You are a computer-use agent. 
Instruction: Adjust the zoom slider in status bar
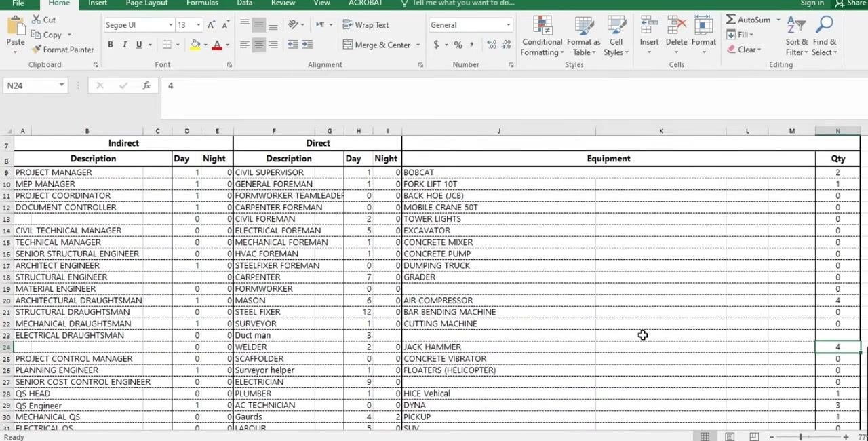click(x=800, y=437)
